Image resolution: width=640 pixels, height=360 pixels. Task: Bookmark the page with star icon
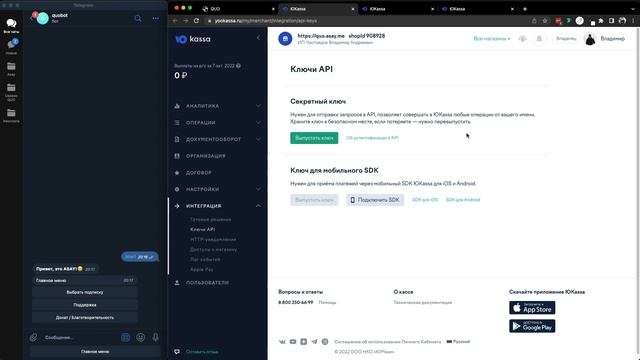[x=545, y=20]
